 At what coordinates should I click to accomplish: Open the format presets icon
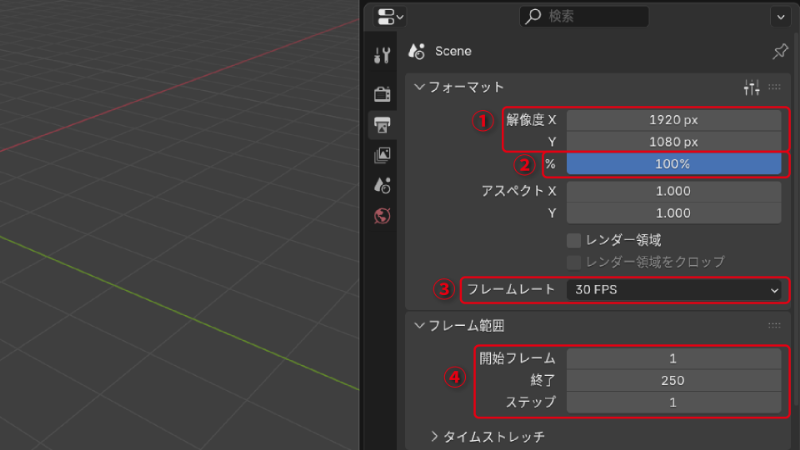tap(752, 87)
